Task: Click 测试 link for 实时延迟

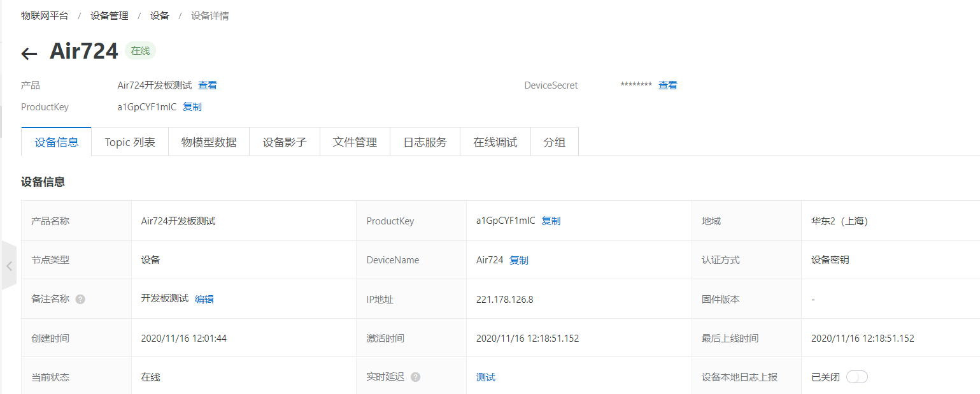Action: click(486, 377)
